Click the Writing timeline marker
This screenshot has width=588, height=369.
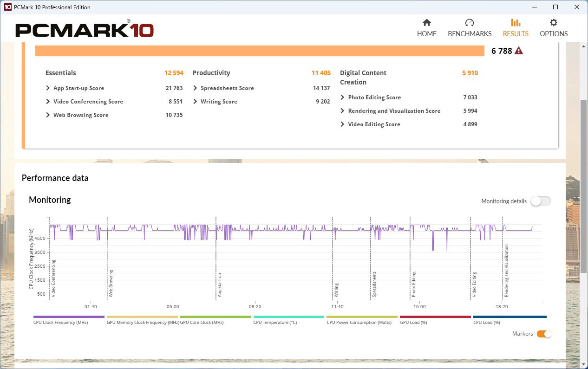click(336, 290)
